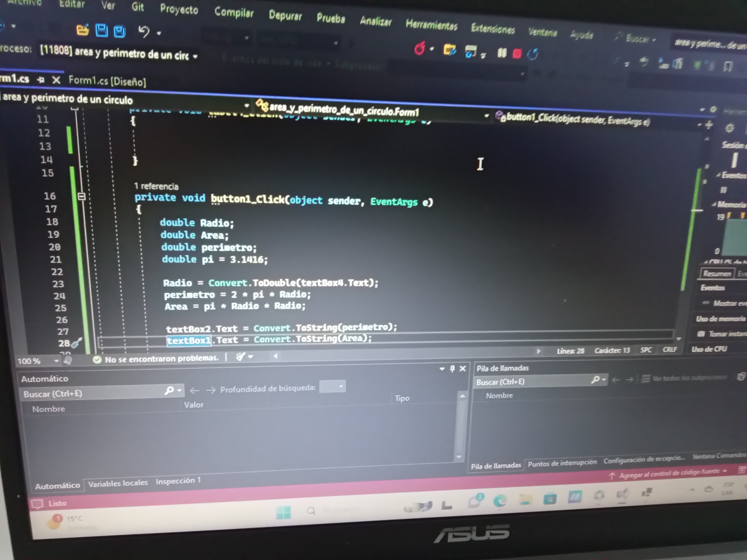
Task: Open the 100 % zoom level dropdown
Action: [x=56, y=361]
